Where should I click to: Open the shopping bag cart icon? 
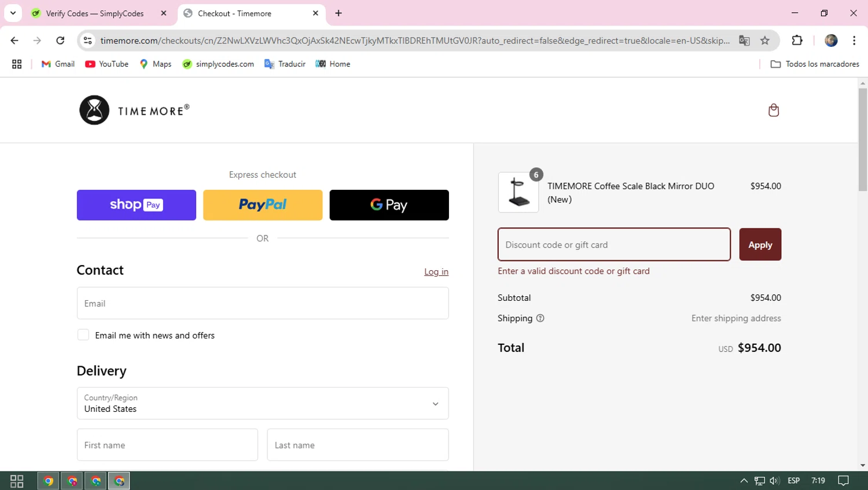[x=773, y=110]
